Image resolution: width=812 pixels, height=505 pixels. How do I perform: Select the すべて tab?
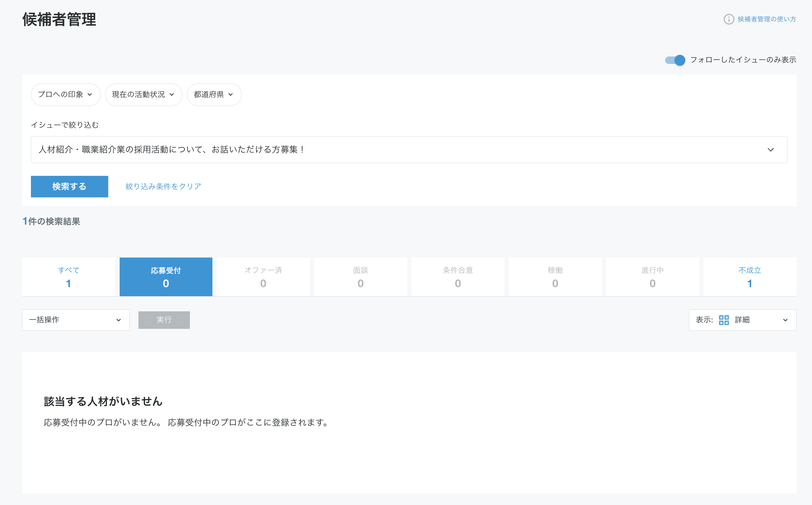tap(69, 277)
